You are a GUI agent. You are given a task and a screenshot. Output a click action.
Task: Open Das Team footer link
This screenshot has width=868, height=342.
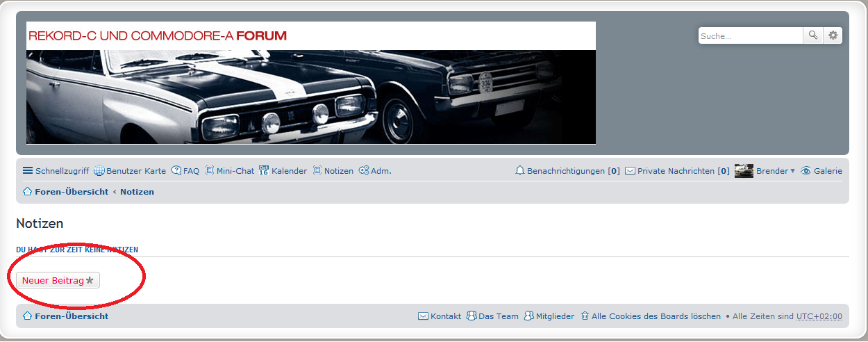[x=492, y=316]
